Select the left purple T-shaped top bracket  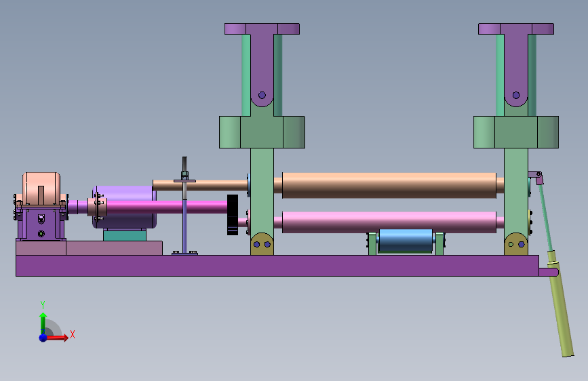pyautogui.click(x=262, y=64)
